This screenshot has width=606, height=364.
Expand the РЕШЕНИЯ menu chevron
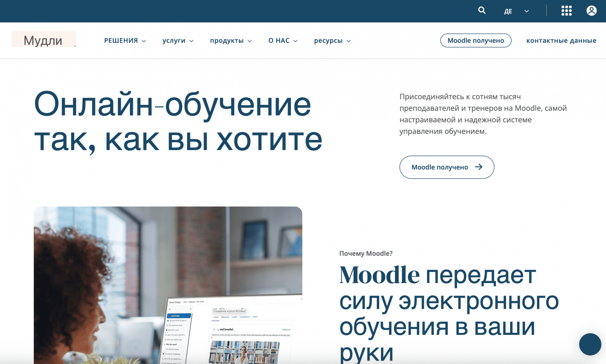click(144, 41)
